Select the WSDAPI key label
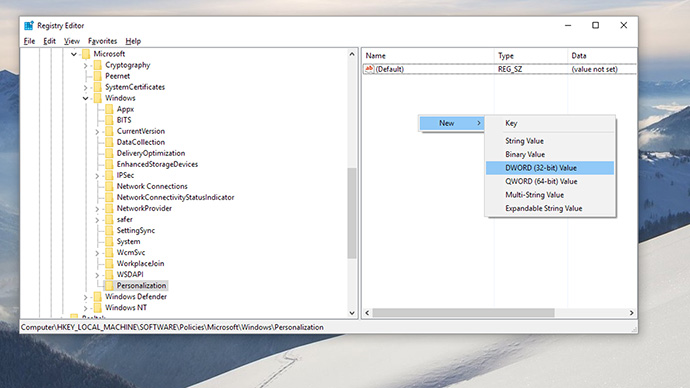 pyautogui.click(x=130, y=275)
